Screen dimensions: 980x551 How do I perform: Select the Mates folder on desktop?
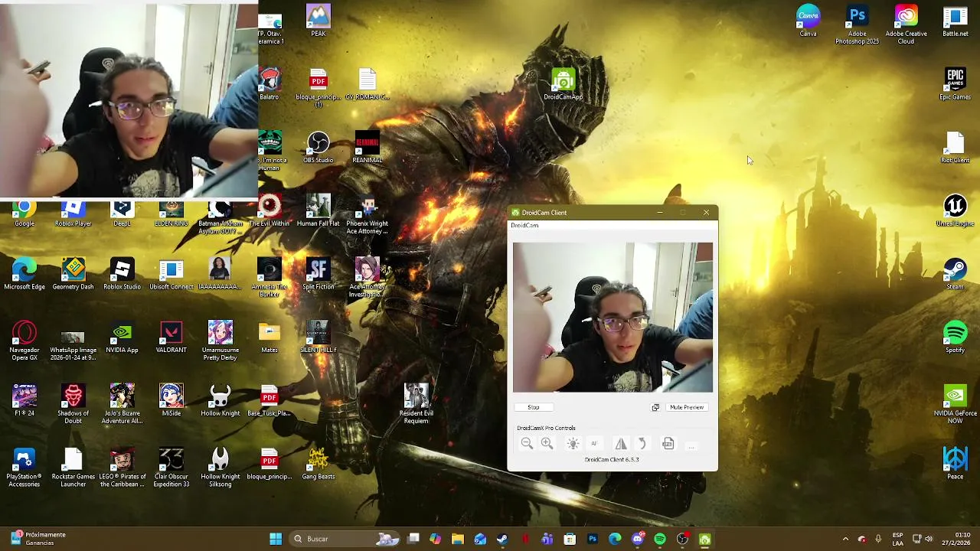[269, 337]
